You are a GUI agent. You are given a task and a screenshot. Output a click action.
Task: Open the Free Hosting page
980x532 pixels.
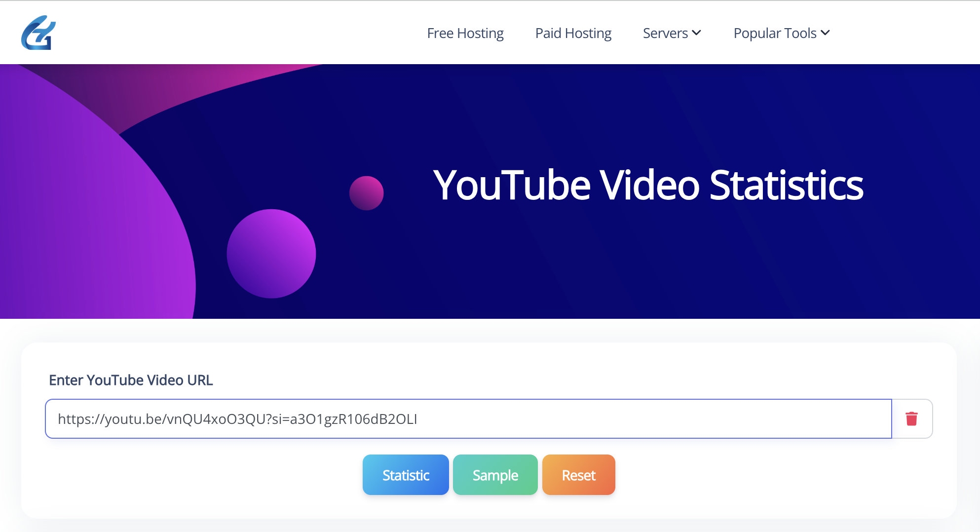pyautogui.click(x=465, y=33)
